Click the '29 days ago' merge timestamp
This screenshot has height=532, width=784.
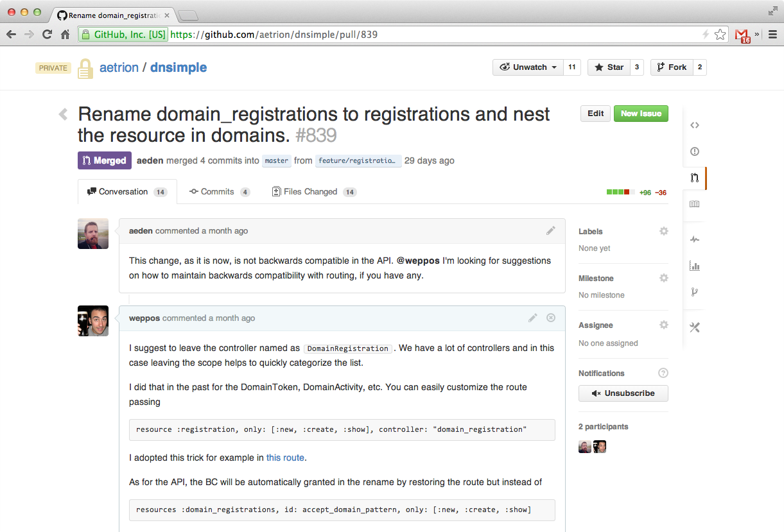click(429, 160)
